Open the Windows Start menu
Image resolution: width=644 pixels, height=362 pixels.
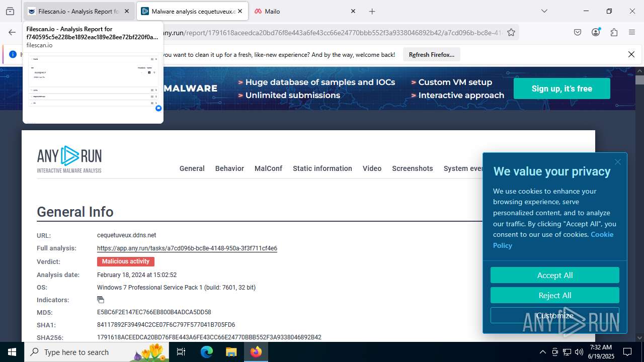coord(12,352)
